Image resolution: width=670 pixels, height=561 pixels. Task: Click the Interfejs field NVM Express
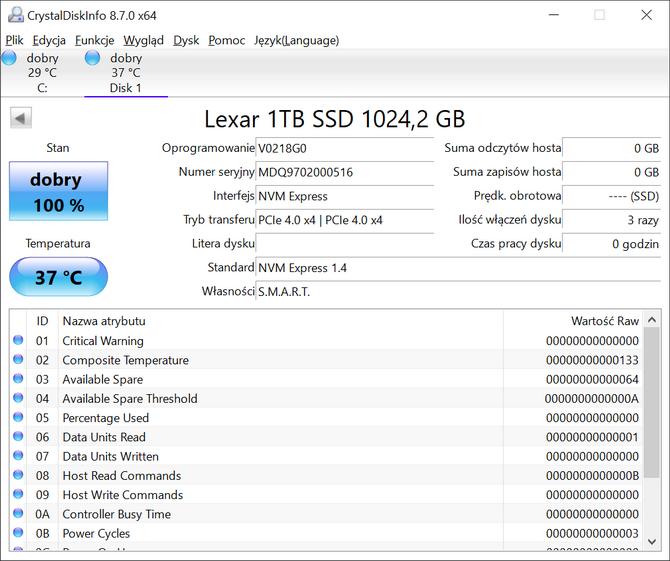pos(344,197)
